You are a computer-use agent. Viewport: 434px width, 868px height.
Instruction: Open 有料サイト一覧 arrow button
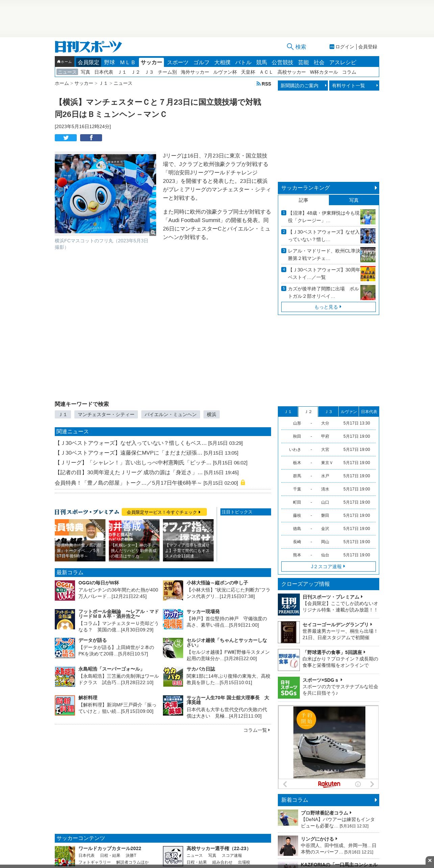[x=354, y=86]
